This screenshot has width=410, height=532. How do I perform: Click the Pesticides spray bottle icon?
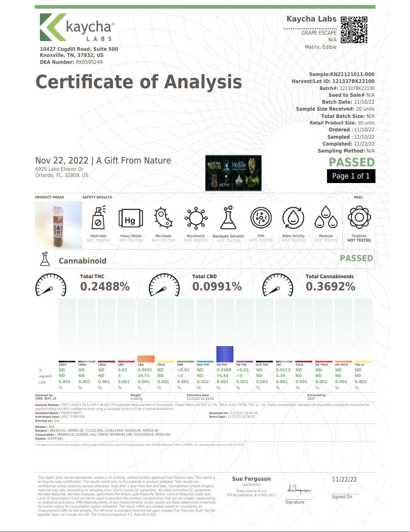pos(98,218)
